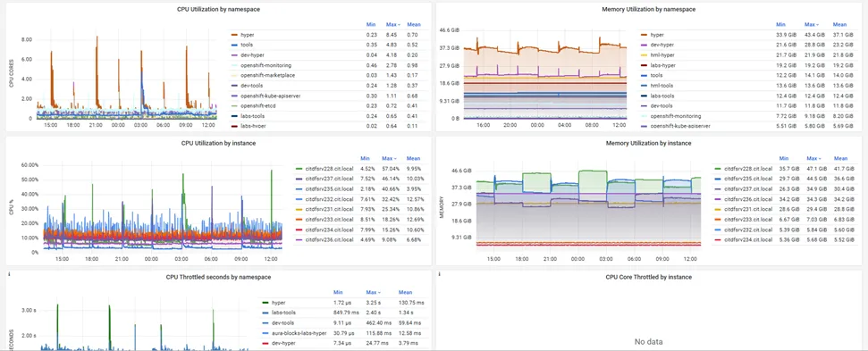Toggle hml-hyper series in Memory Utilization by namespace
This screenshot has height=351, width=868.
662,54
